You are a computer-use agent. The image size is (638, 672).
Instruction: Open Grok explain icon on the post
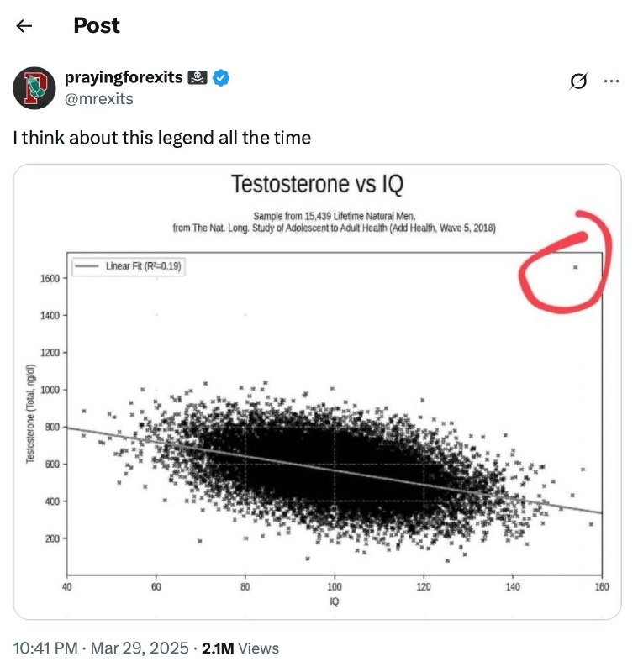tap(578, 81)
